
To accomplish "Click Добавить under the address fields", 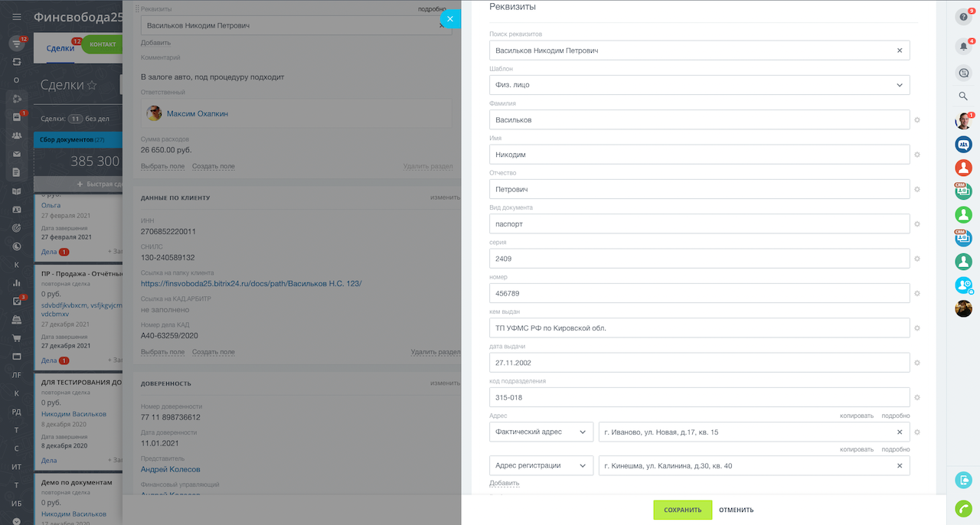I will pos(504,483).
